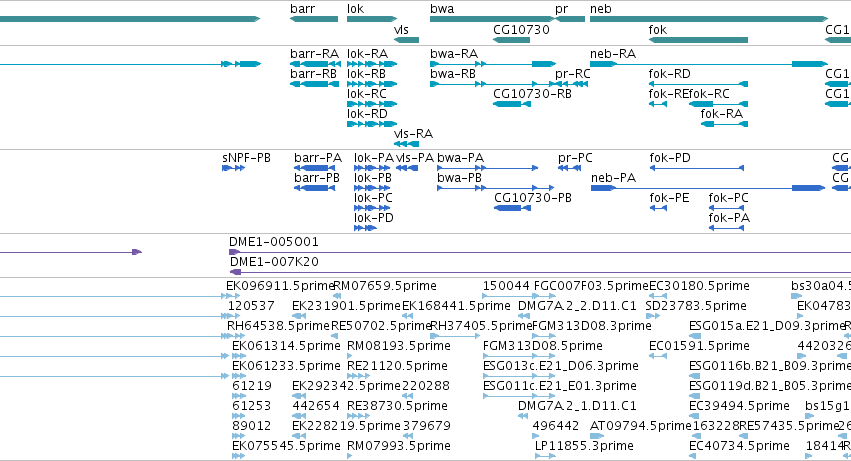Open EST EK096911.5prime

tap(280, 286)
